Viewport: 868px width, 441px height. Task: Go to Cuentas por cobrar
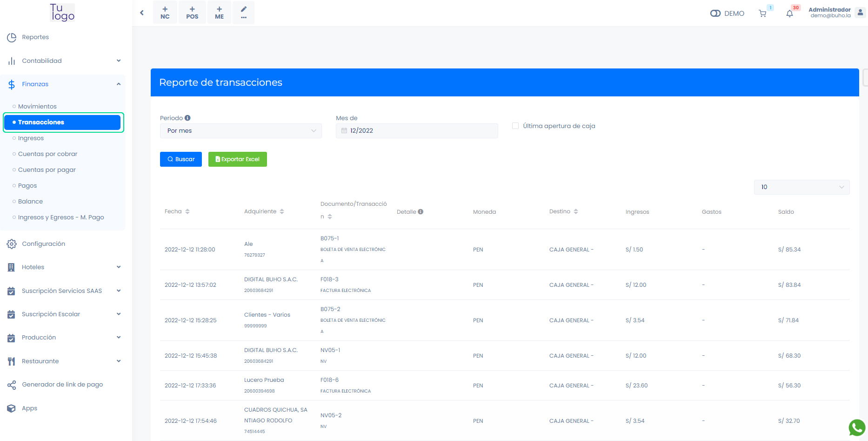tap(47, 154)
